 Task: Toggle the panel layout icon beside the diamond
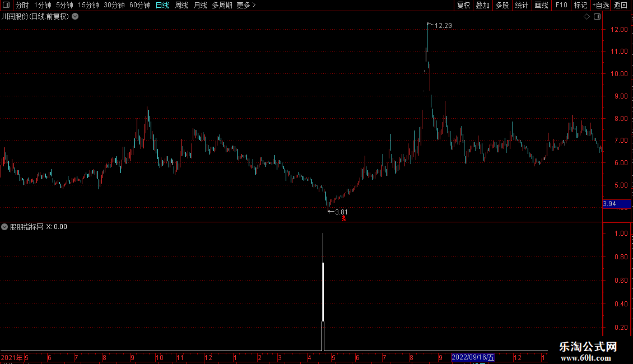(x=597, y=17)
